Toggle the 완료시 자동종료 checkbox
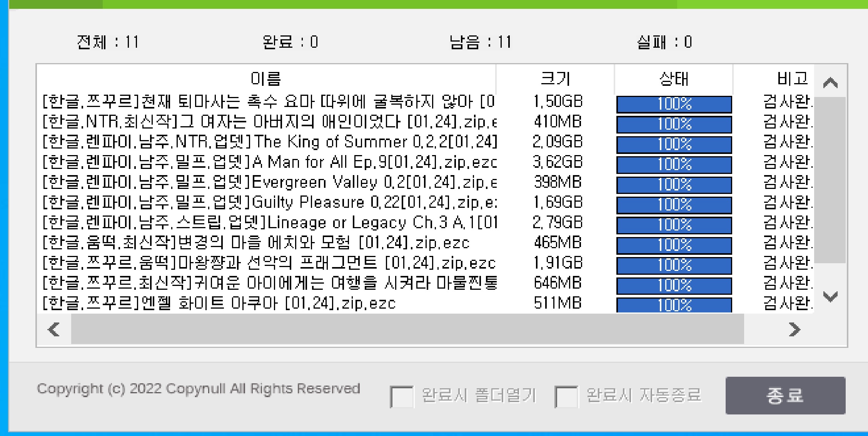Screen dimensions: 868x436 tap(566, 396)
